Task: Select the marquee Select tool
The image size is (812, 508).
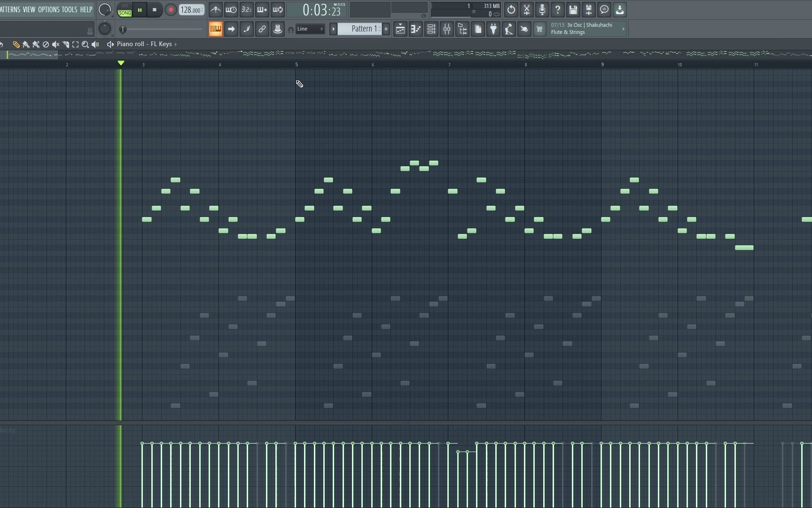Action: [x=75, y=44]
